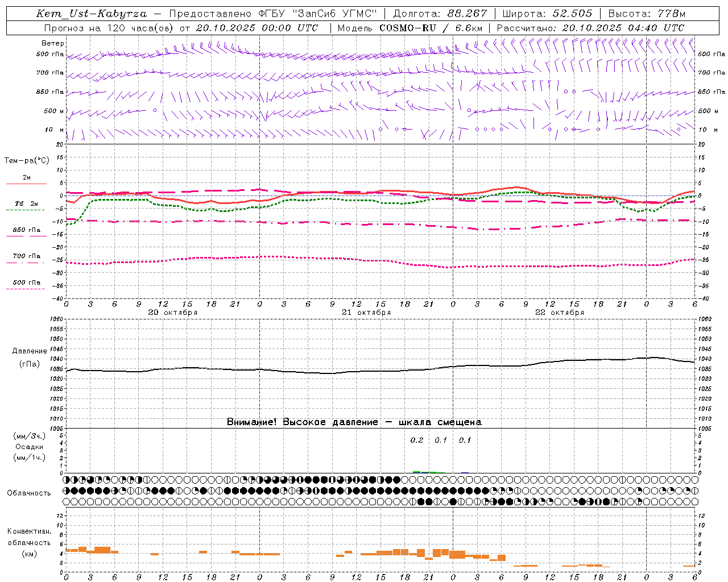Viewport: 728px width, 582px height.
Task: Click the longitude value Долгота: 88.267
Action: (440, 14)
